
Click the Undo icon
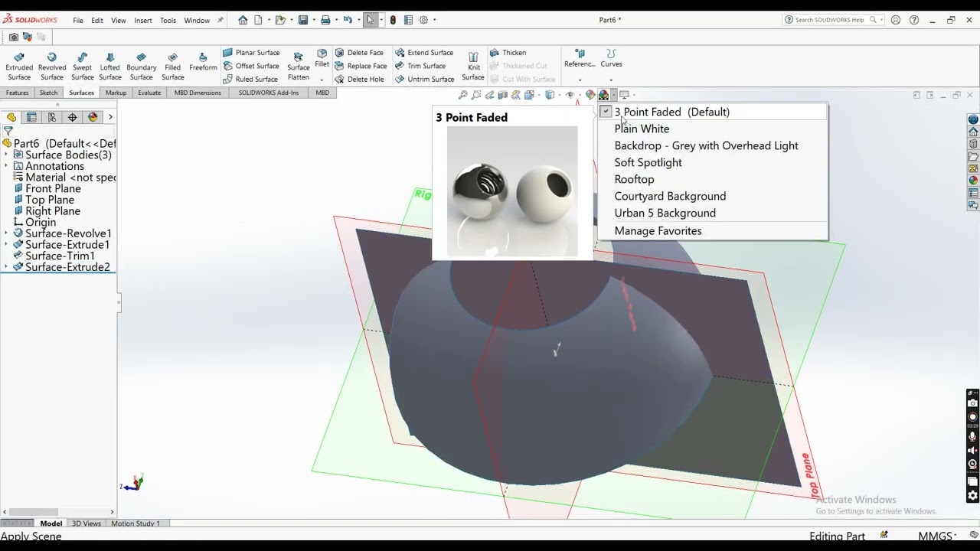pyautogui.click(x=348, y=20)
